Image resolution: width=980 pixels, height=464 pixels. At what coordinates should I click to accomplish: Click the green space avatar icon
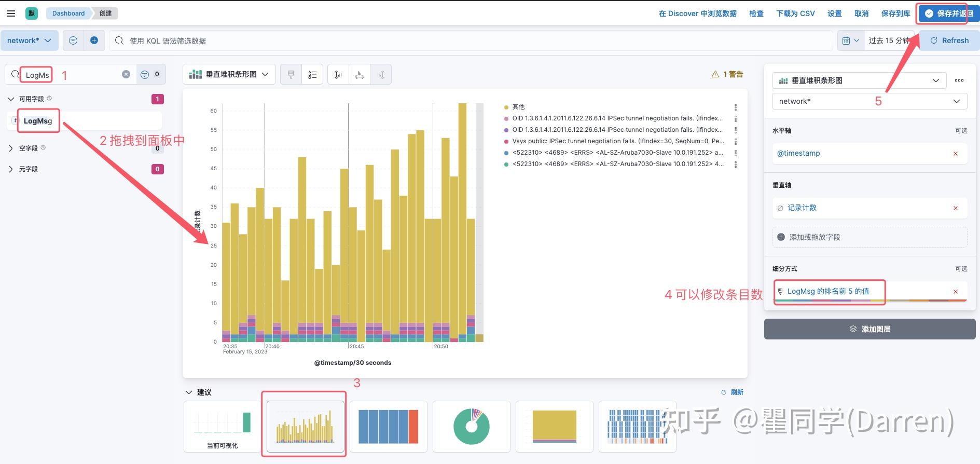[x=32, y=13]
